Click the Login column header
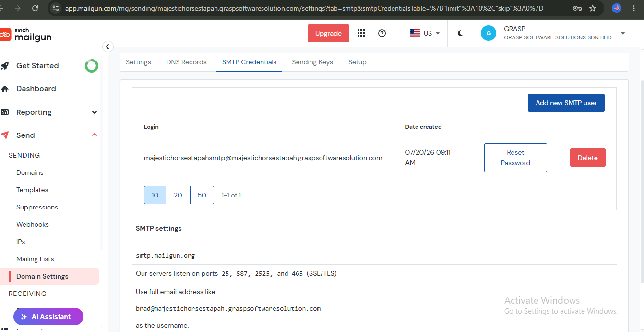This screenshot has height=332, width=644. [x=151, y=127]
